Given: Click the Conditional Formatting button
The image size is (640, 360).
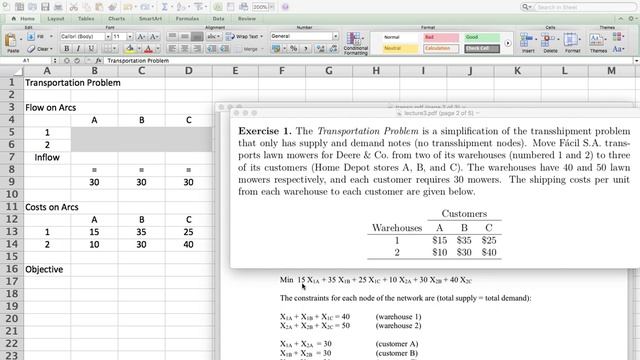Looking at the screenshot, I should pos(355,43).
